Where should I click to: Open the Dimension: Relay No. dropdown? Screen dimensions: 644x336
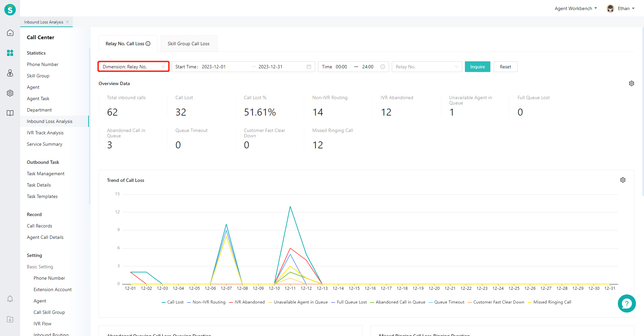tap(133, 67)
